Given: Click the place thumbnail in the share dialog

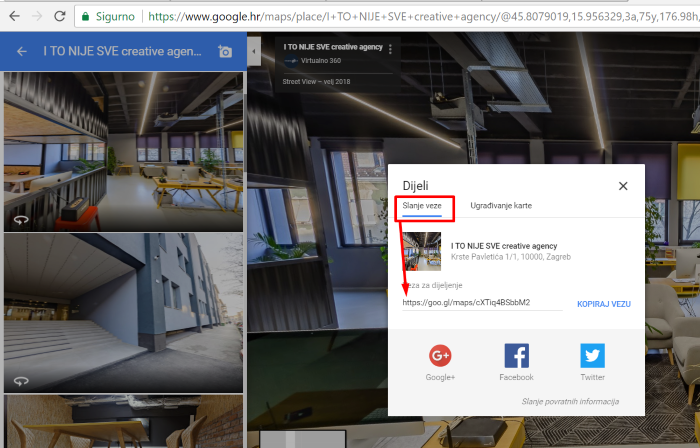Looking at the screenshot, I should click(422, 251).
